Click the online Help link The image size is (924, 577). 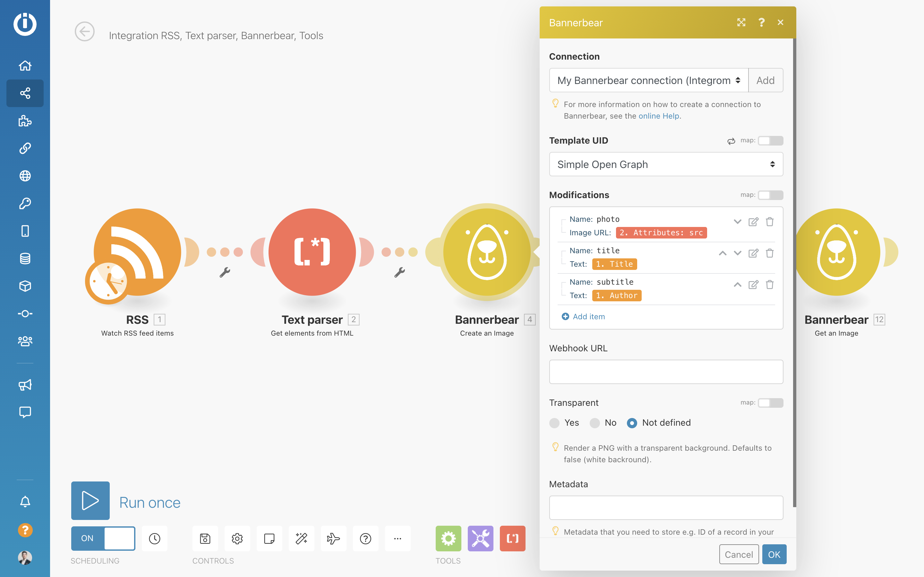click(659, 116)
